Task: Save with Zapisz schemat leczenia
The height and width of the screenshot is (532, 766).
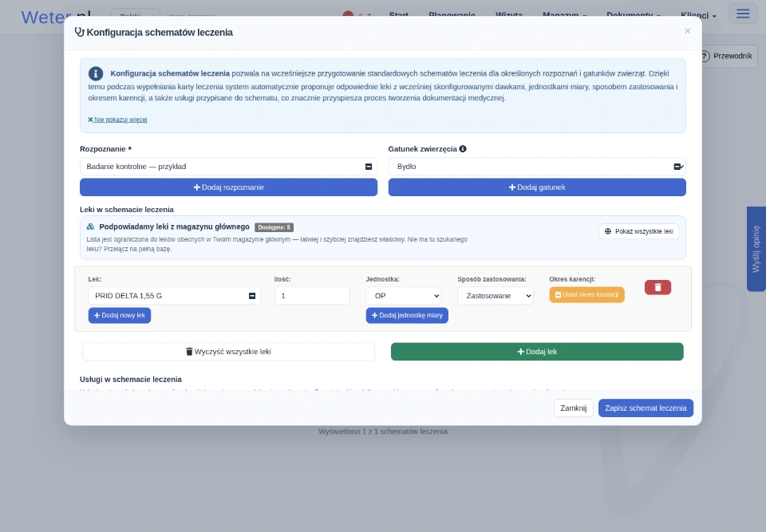Action: tap(646, 408)
